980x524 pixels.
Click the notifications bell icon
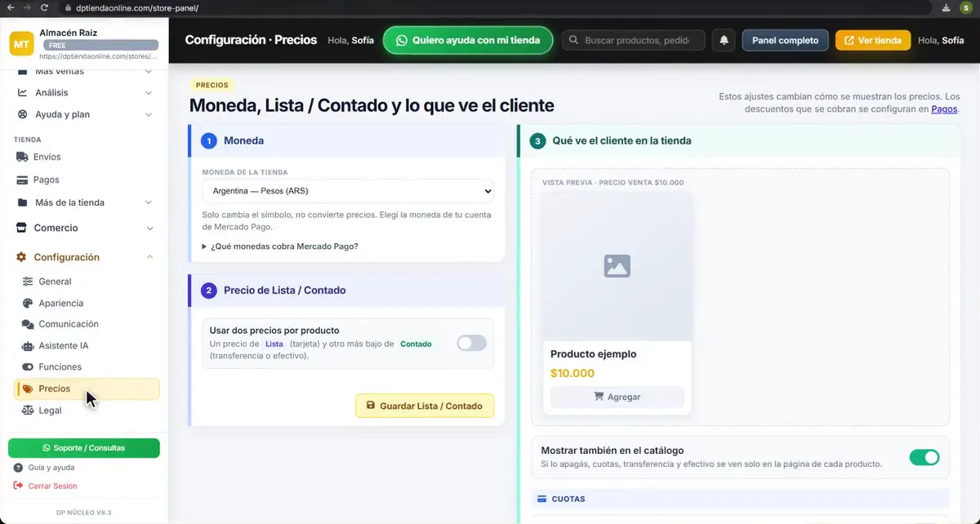click(724, 40)
